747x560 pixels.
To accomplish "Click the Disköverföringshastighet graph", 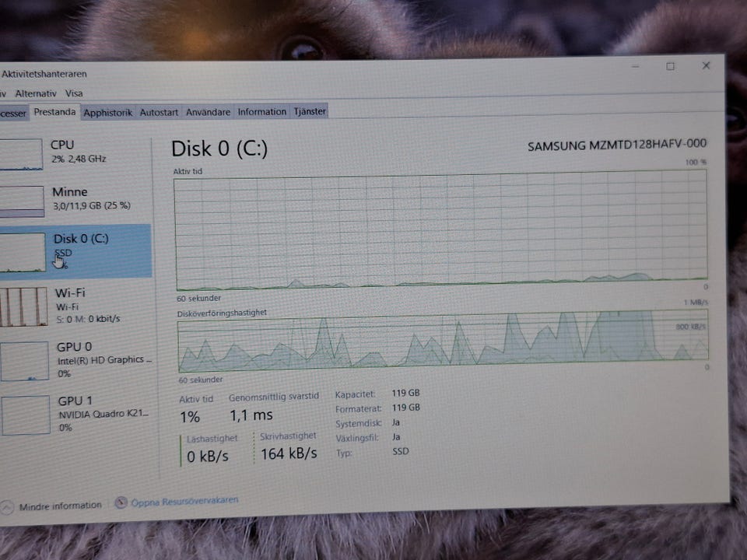I will (443, 341).
